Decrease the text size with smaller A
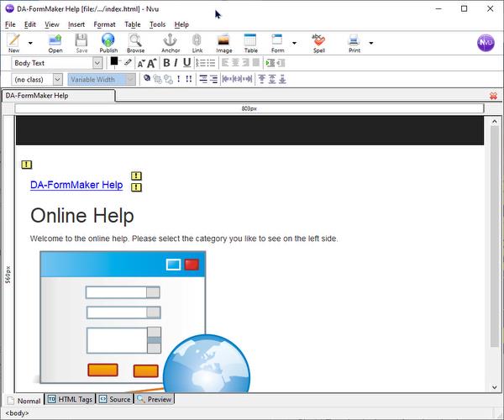 point(141,63)
